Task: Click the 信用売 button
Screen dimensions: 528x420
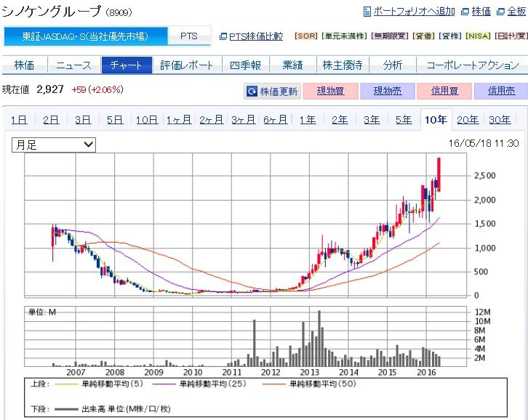Action: pos(501,92)
